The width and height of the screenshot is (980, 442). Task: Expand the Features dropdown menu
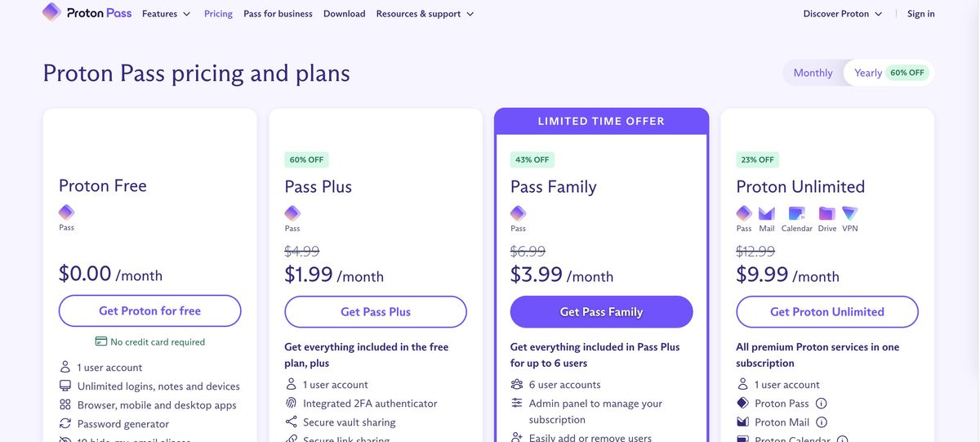[166, 14]
